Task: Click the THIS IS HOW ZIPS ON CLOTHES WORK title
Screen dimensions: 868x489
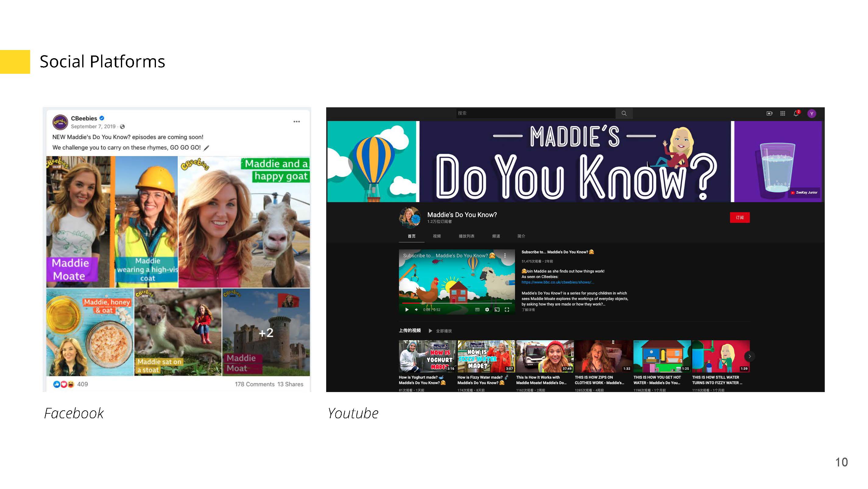Action: pyautogui.click(x=599, y=380)
